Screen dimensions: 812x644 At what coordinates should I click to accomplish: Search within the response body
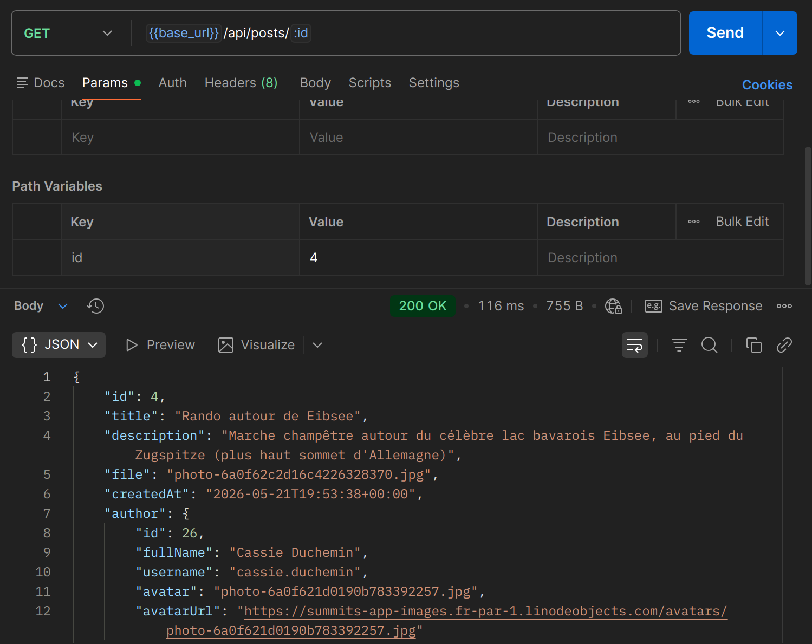click(709, 345)
